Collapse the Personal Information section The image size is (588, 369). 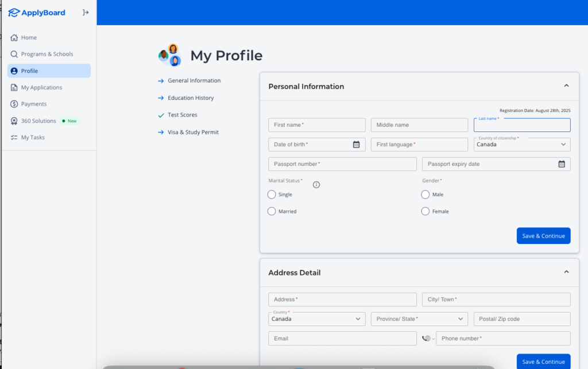click(566, 85)
